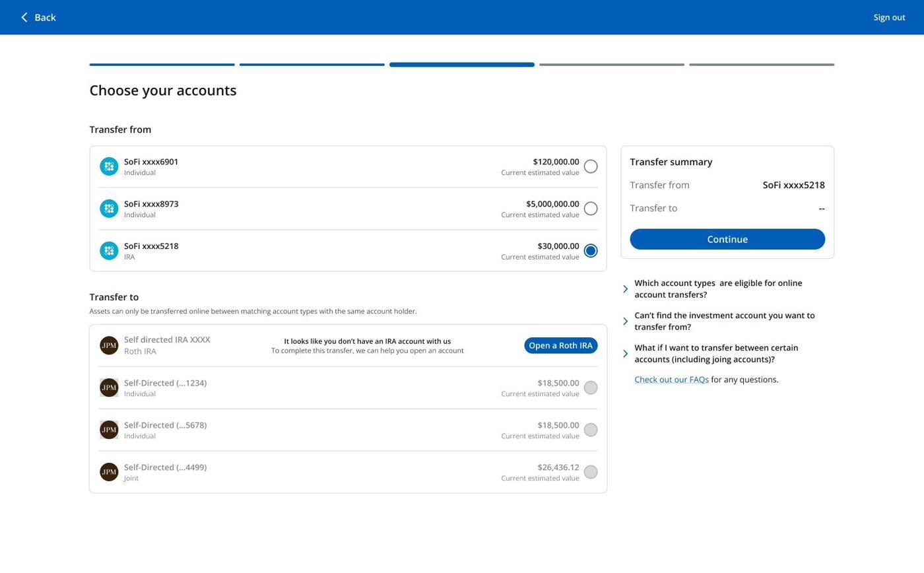Select SoFi xxxx8973 radio button
Viewport: 924px width, 573px height.
[x=591, y=209]
